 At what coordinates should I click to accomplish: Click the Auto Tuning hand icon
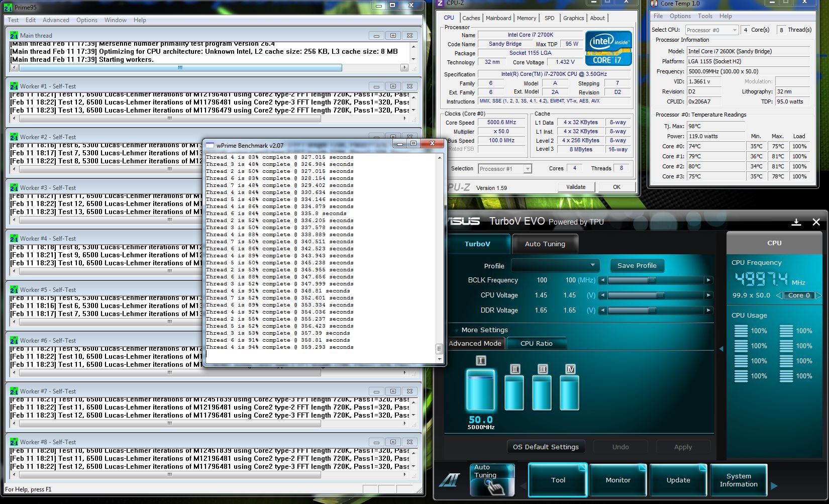point(492,480)
